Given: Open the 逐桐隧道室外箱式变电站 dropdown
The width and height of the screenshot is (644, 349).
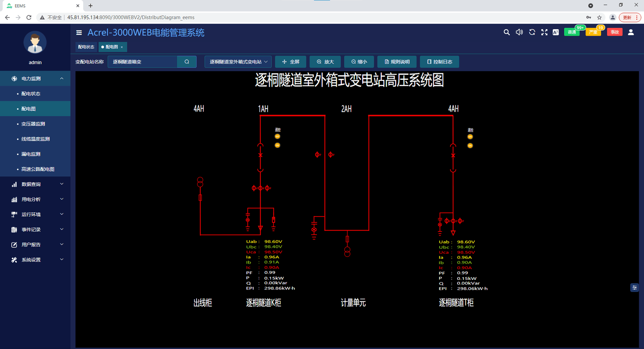Looking at the screenshot, I should point(238,62).
